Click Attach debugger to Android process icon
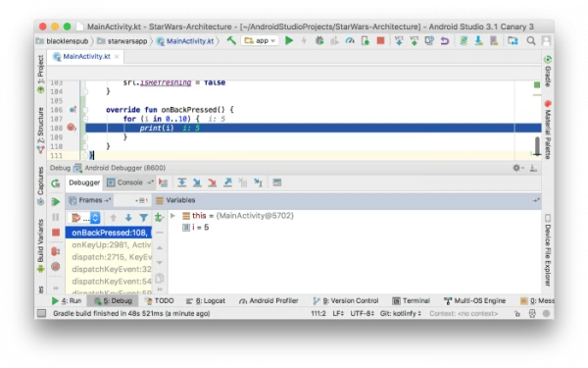588x368 pixels. tap(365, 40)
